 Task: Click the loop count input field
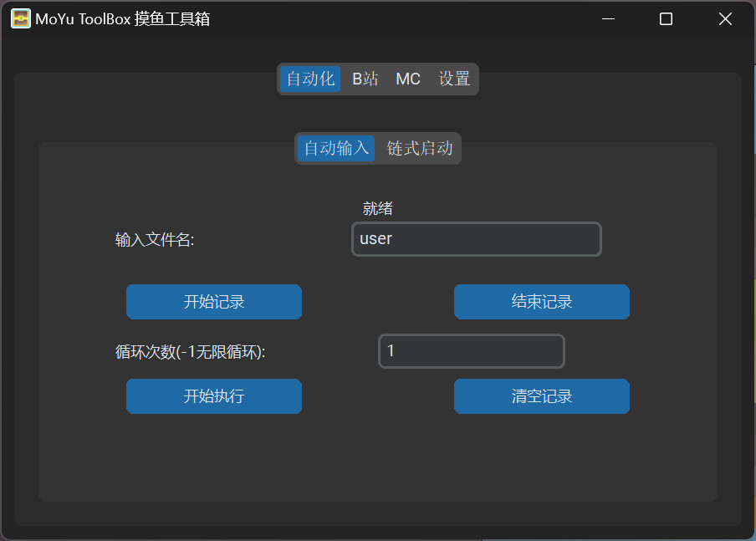point(471,351)
